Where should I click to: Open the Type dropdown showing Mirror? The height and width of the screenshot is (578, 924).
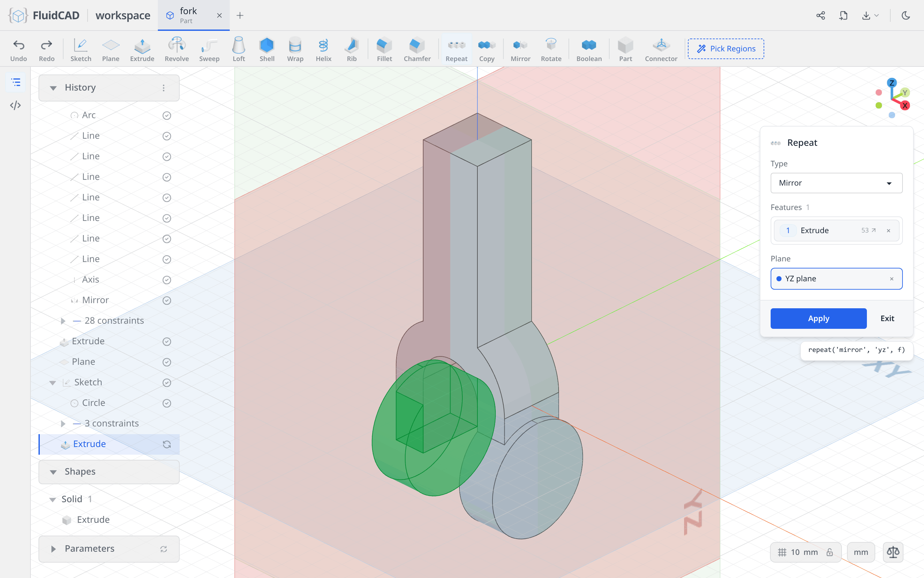click(x=836, y=183)
